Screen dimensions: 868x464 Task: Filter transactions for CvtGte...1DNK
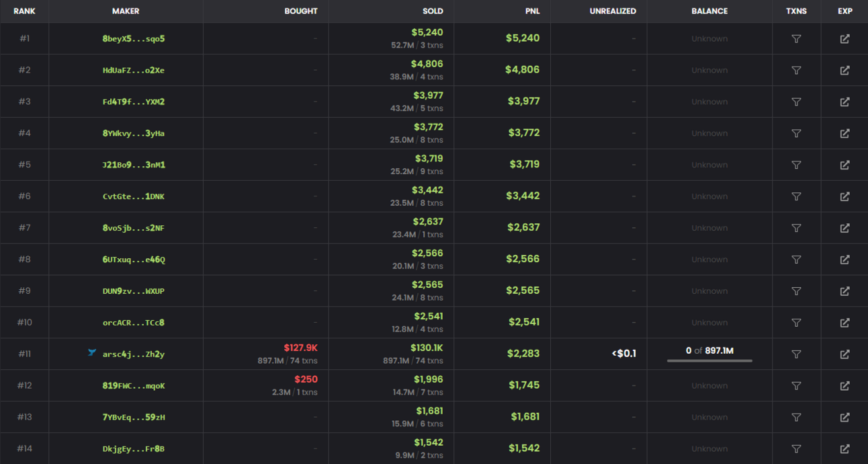pos(796,196)
